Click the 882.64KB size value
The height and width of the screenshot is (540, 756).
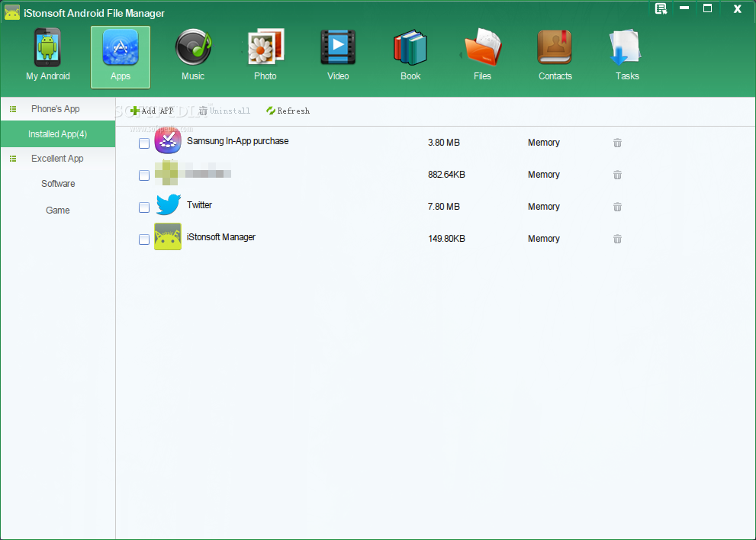(446, 175)
